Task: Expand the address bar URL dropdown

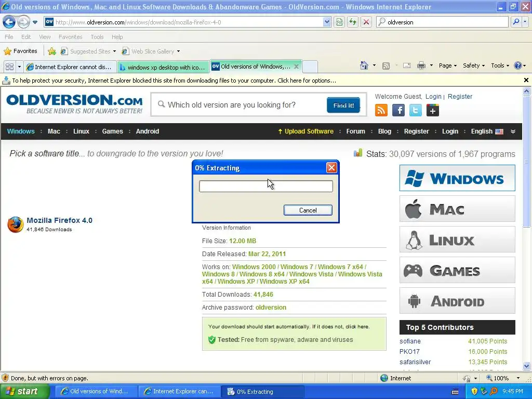Action: [327, 22]
